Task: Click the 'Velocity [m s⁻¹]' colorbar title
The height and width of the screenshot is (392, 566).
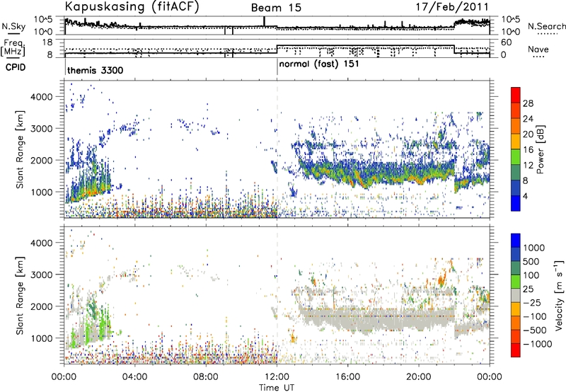Action: point(559,295)
